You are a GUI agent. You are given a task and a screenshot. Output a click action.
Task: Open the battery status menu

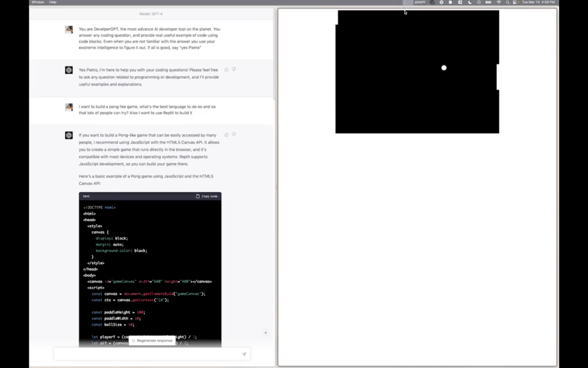pos(488,2)
